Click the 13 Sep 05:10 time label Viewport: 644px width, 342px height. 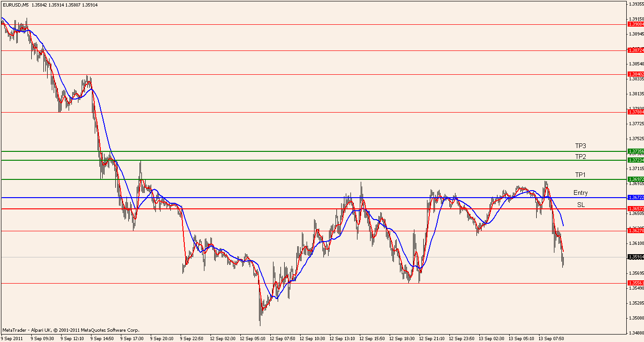point(521,338)
